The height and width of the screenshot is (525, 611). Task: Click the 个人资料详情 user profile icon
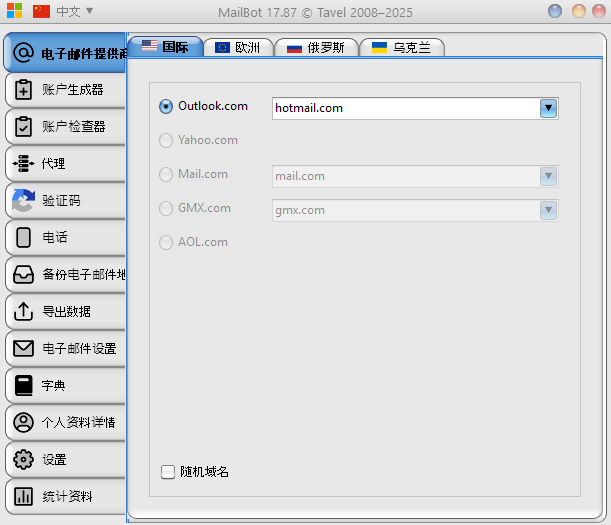23,422
